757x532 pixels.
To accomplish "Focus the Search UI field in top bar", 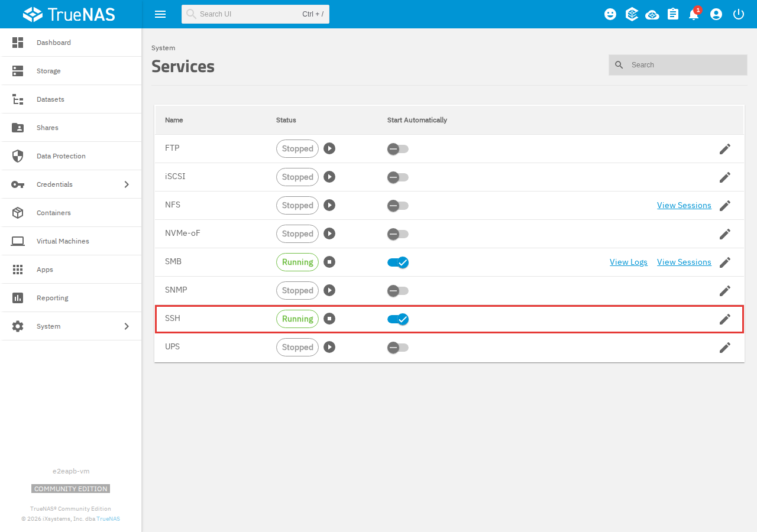I will coord(255,14).
